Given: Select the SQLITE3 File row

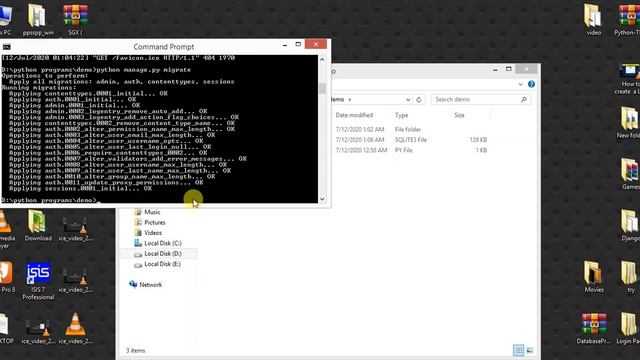Looking at the screenshot, I should click(411, 140).
